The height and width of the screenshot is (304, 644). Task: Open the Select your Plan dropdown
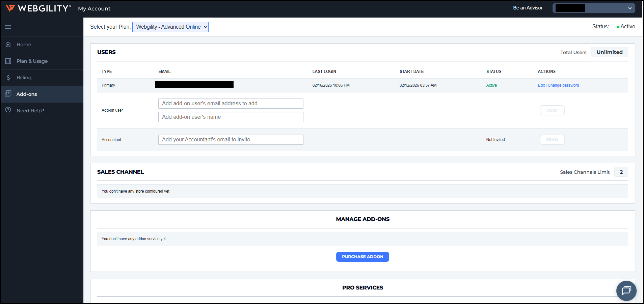(x=170, y=27)
